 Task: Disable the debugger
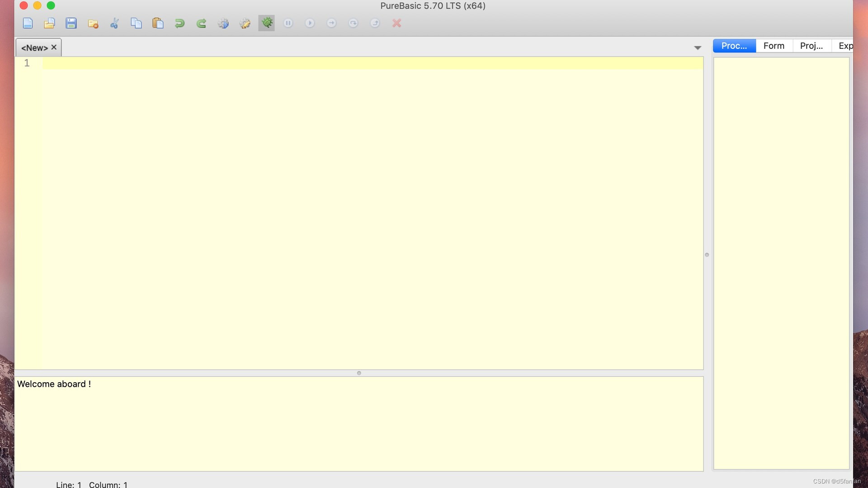point(266,23)
